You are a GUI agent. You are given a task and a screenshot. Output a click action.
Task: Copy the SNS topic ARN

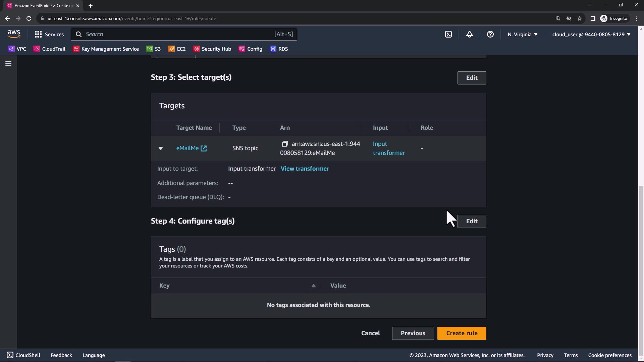tap(285, 144)
